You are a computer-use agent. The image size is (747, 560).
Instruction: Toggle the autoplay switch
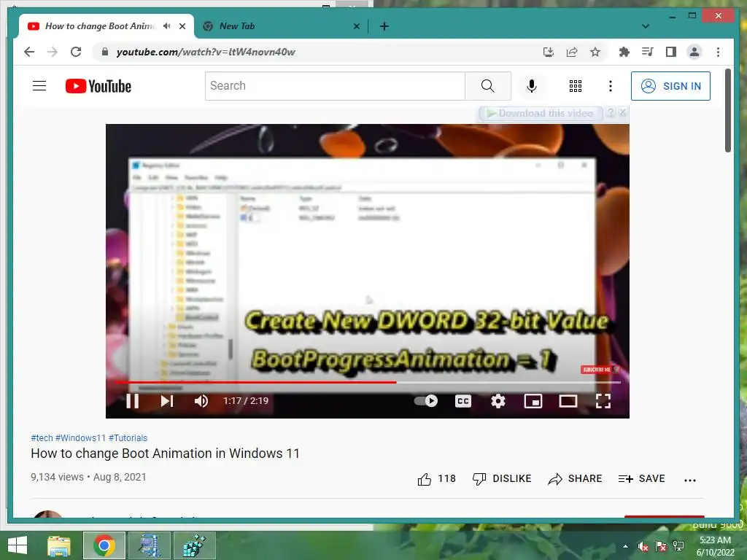click(x=426, y=401)
